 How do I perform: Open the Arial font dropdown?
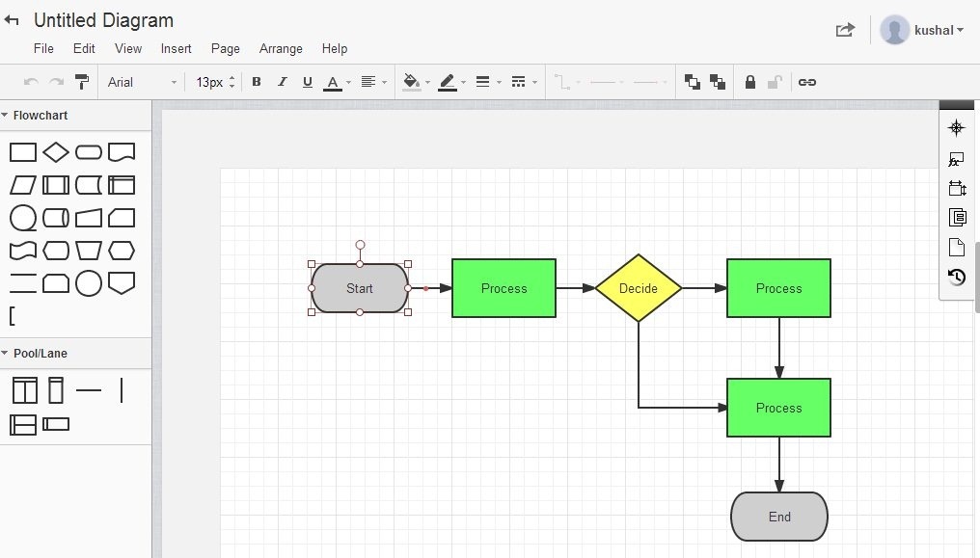tap(142, 82)
